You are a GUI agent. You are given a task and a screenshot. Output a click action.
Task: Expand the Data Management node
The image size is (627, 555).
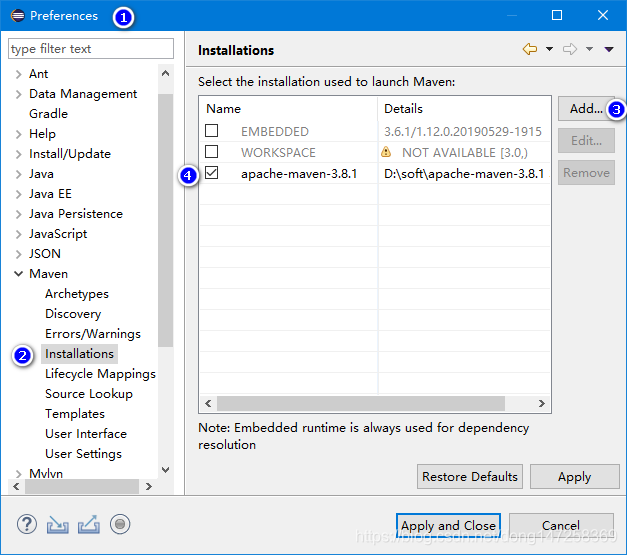click(18, 94)
